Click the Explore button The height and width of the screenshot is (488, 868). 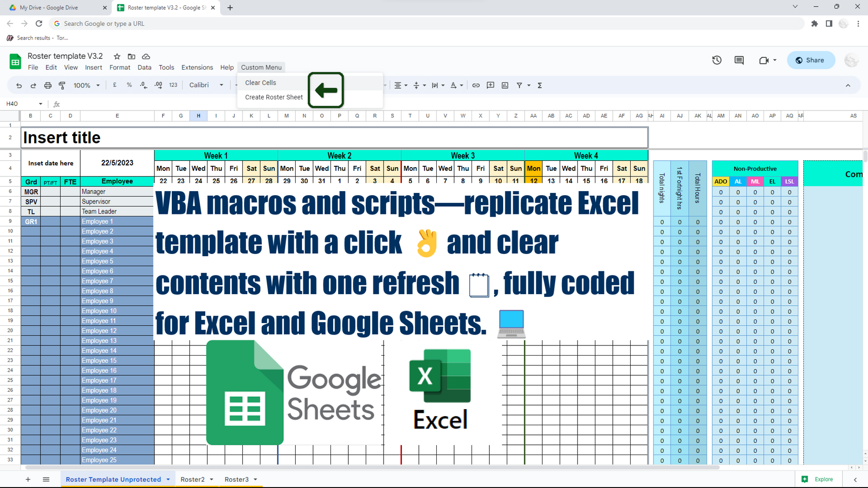pyautogui.click(x=818, y=479)
